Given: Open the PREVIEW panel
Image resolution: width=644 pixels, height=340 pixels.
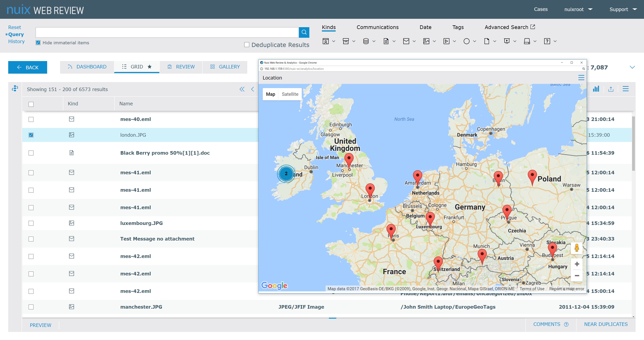Looking at the screenshot, I should (x=40, y=326).
